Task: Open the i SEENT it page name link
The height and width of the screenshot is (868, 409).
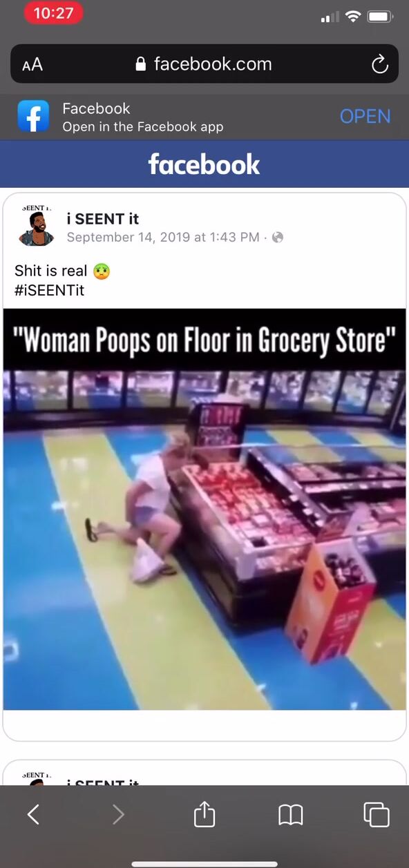Action: click(102, 219)
